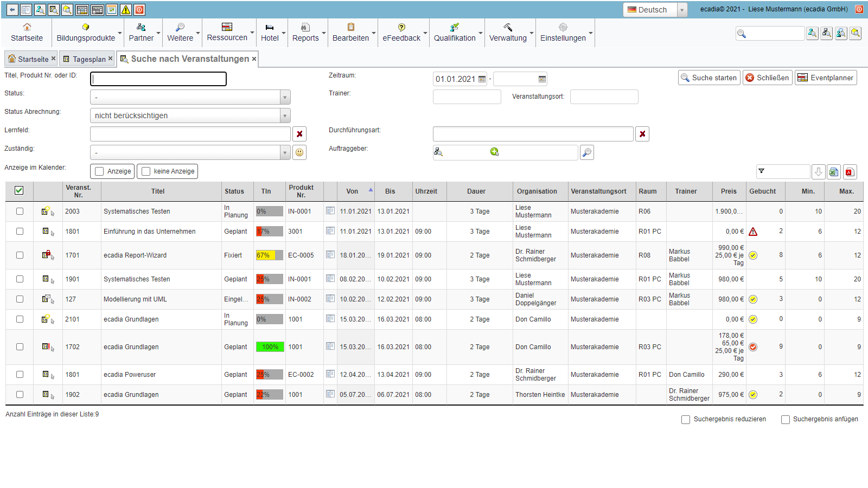
Task: Export the list to Excel
Action: pyautogui.click(x=834, y=172)
